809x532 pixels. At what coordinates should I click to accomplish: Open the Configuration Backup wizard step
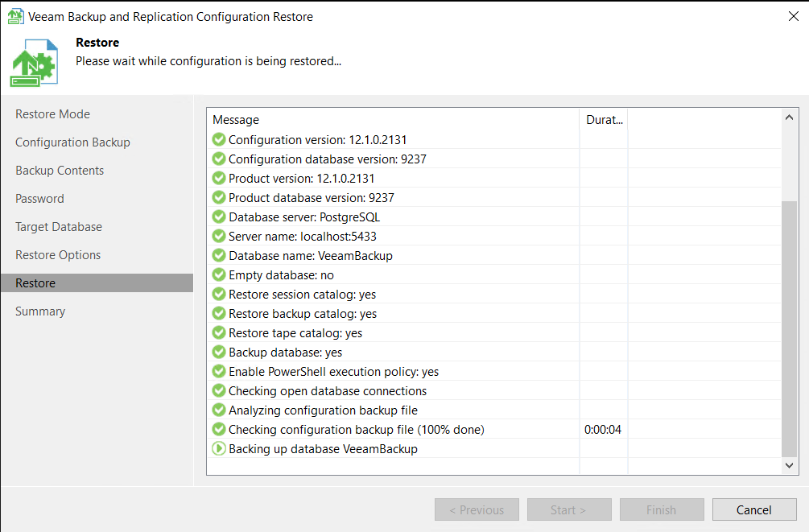pyautogui.click(x=72, y=142)
